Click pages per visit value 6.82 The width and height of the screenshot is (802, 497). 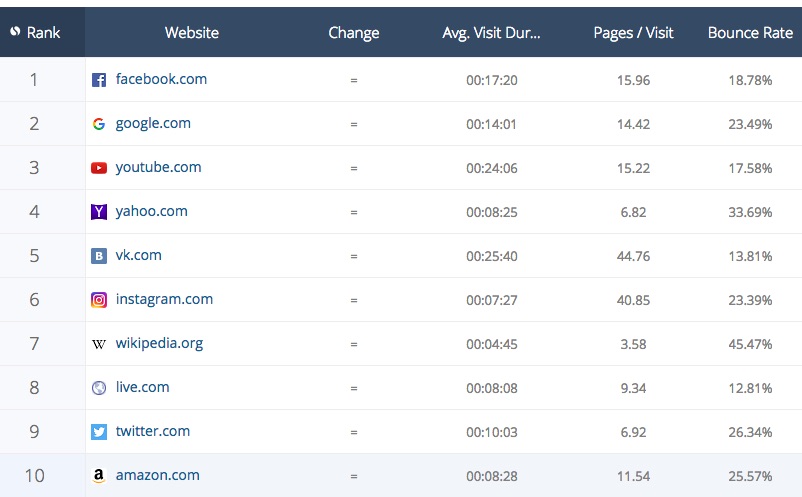[633, 212]
